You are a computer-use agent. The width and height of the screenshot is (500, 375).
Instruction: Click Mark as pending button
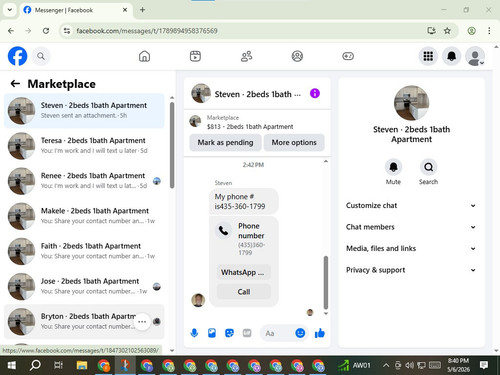(x=225, y=142)
